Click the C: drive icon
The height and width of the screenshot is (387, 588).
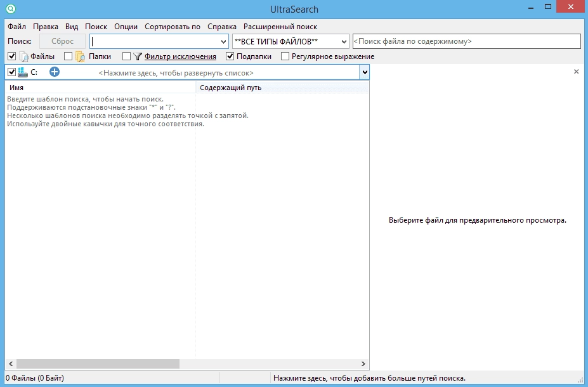tap(22, 72)
